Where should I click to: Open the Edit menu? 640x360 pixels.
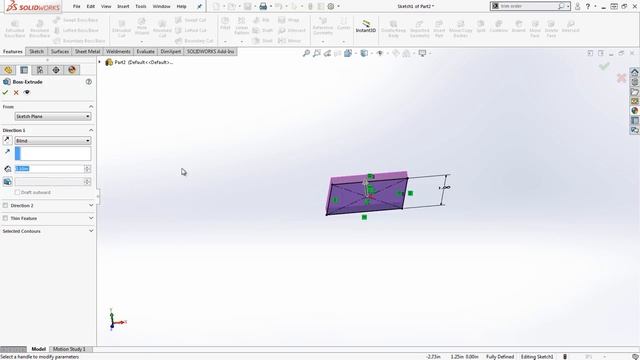[91, 7]
